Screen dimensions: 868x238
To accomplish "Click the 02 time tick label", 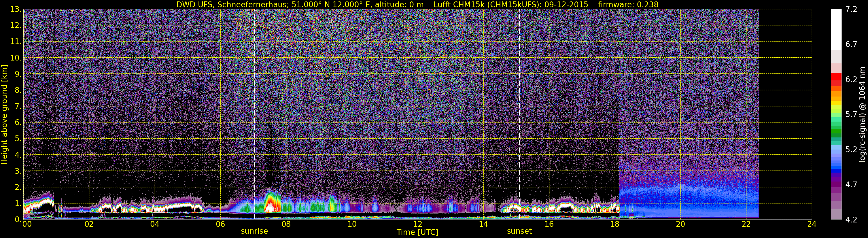I will (89, 224).
